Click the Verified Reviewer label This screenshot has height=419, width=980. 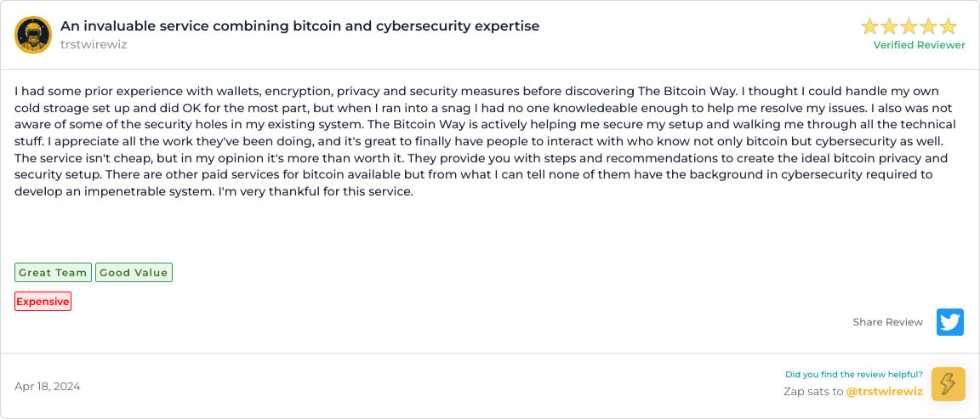[919, 45]
